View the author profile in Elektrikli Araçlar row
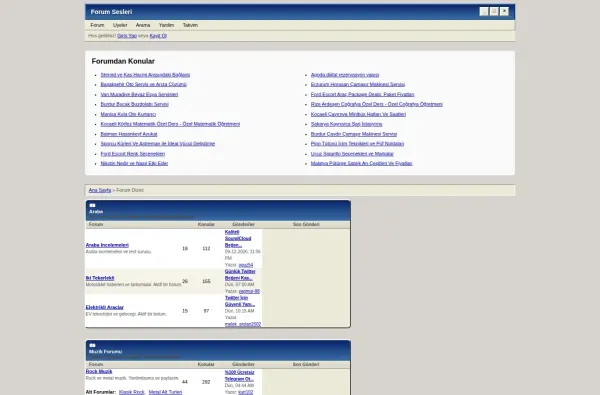This screenshot has width=600, height=395. [243, 324]
